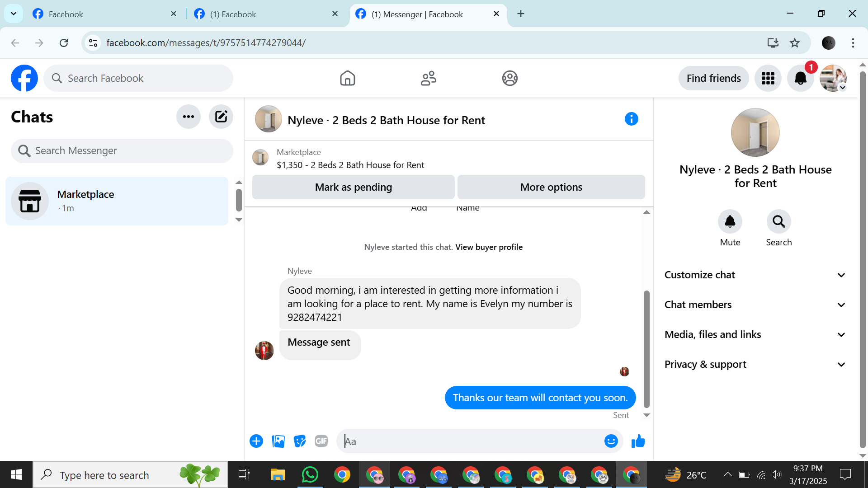Open File Explorer from the taskbar
Viewport: 868px width, 488px height.
[x=278, y=474]
